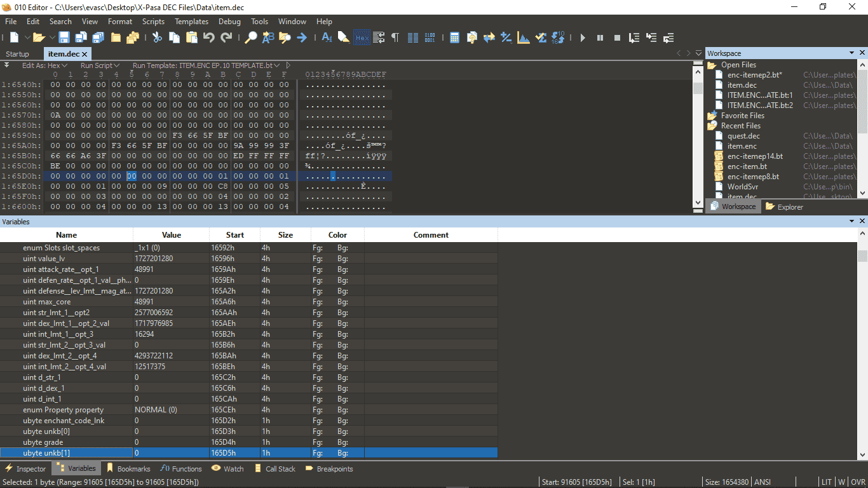Select the uint max_core variable row

click(x=248, y=302)
